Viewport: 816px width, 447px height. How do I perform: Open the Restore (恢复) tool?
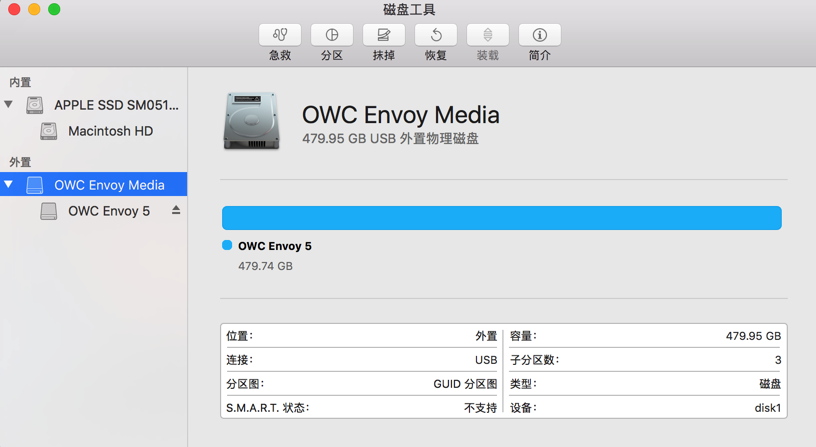tap(436, 35)
